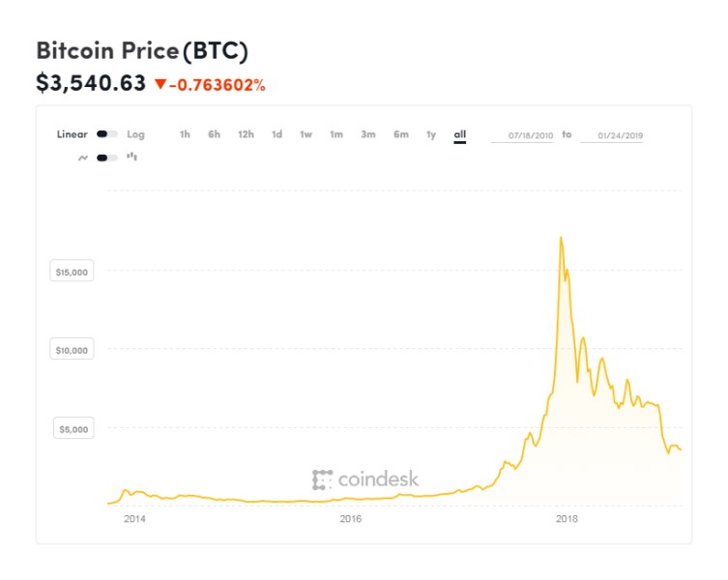This screenshot has width=728, height=580.
Task: Click the CoinDesk watermark logo
Action: pos(365,478)
